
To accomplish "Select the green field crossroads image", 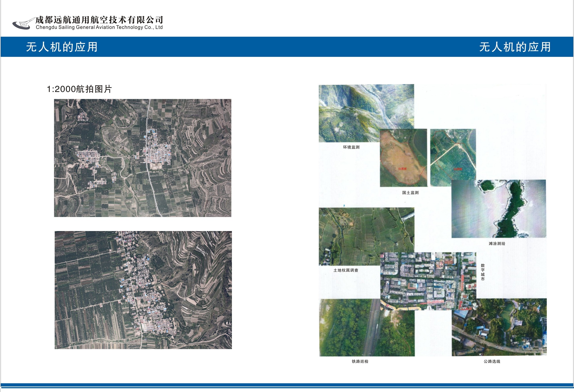I will click(x=453, y=155).
